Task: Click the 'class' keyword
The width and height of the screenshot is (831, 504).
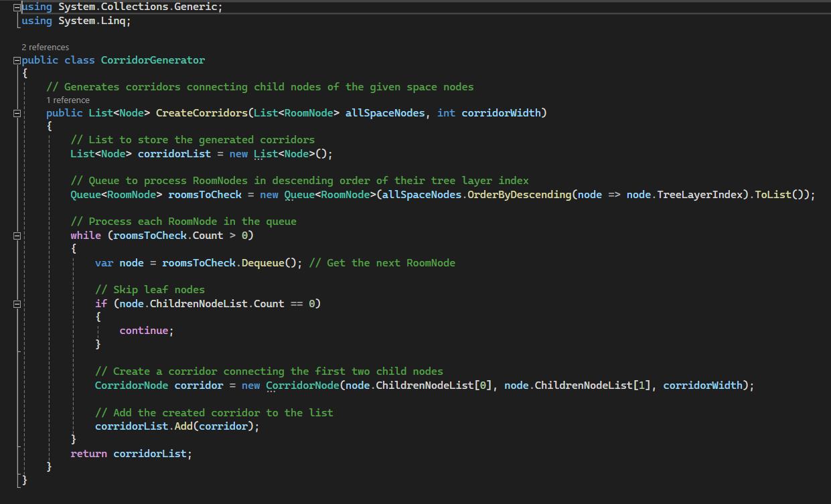Action: pyautogui.click(x=80, y=60)
